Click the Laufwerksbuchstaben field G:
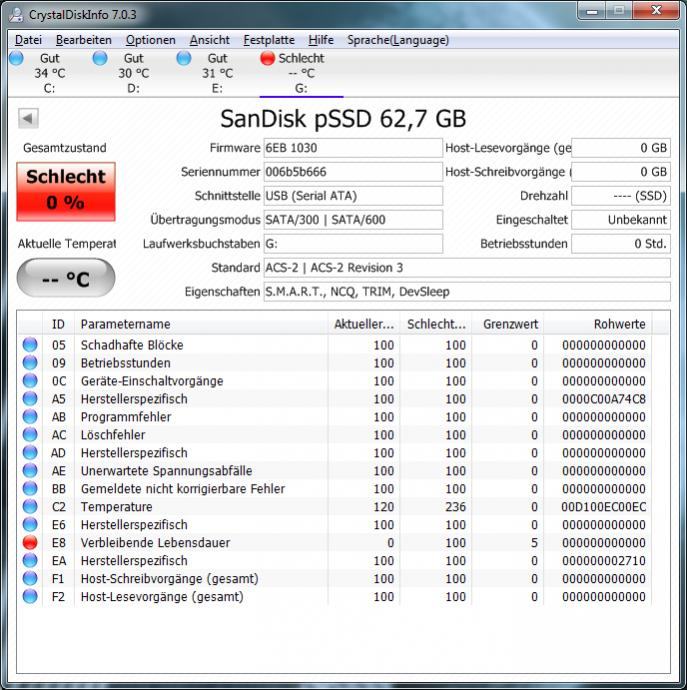This screenshot has height=690, width=687. click(353, 243)
